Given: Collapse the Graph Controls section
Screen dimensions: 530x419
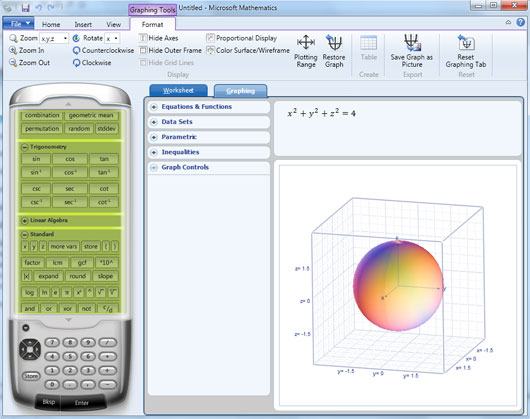Looking at the screenshot, I should coord(154,168).
